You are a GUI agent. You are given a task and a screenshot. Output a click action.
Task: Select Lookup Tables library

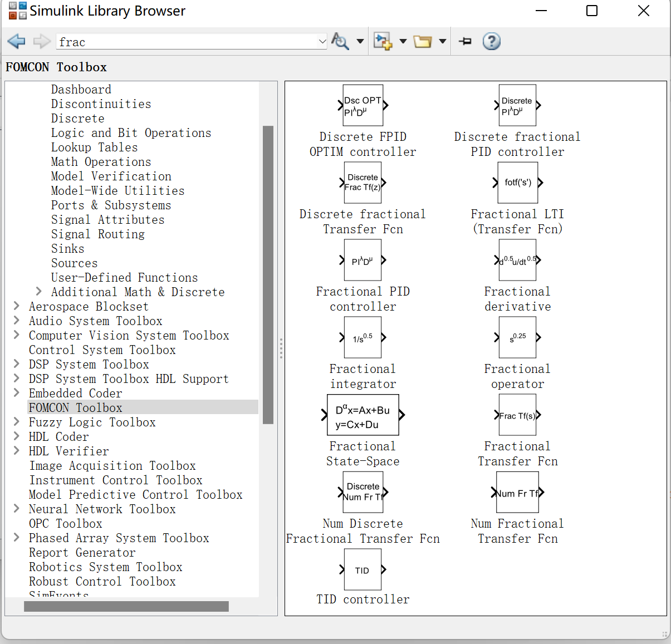pyautogui.click(x=95, y=148)
